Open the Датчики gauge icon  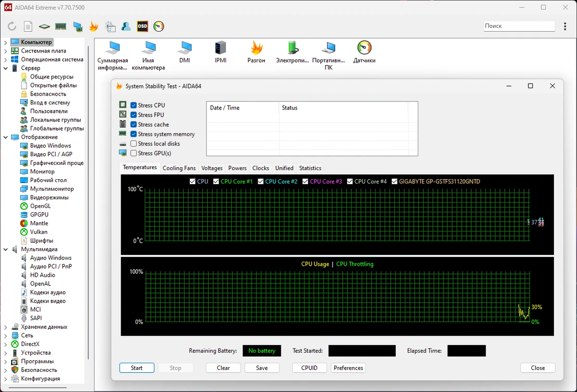tap(364, 52)
